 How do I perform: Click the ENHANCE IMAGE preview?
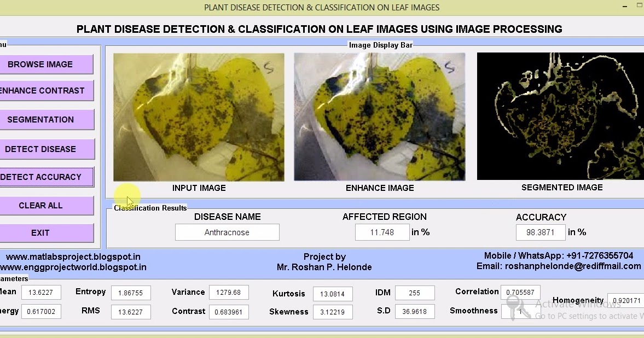(x=380, y=116)
